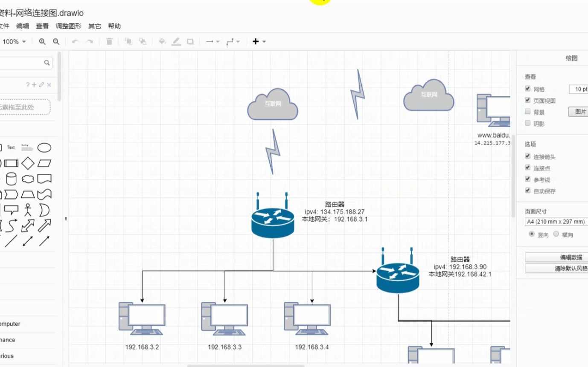Open the fill color bucket tool
The image size is (588, 367).
tap(162, 41)
